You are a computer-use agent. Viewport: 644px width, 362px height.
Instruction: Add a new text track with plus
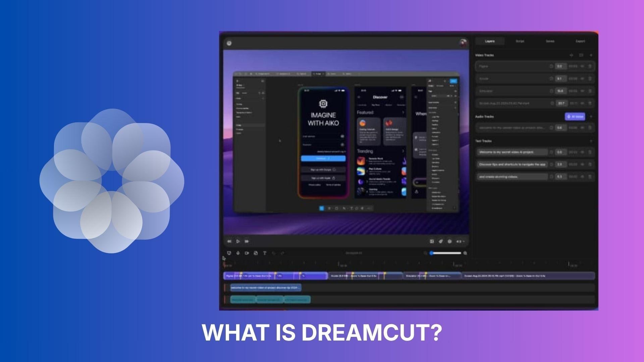tap(591, 141)
